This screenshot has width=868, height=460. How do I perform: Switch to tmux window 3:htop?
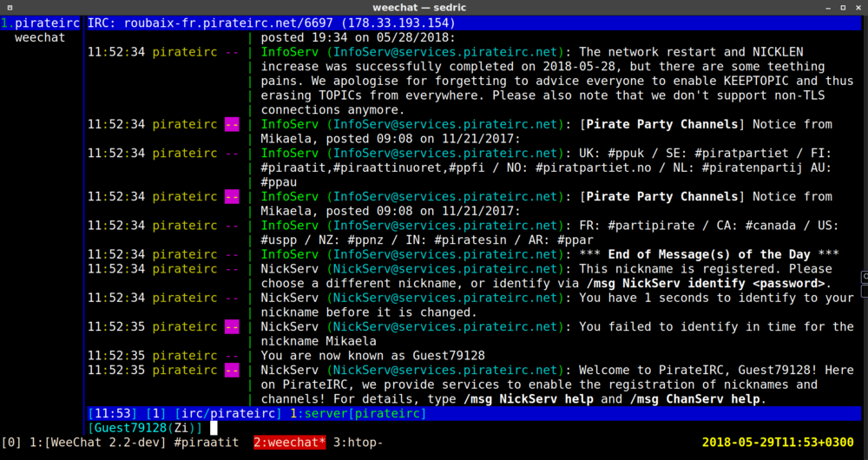[358, 443]
